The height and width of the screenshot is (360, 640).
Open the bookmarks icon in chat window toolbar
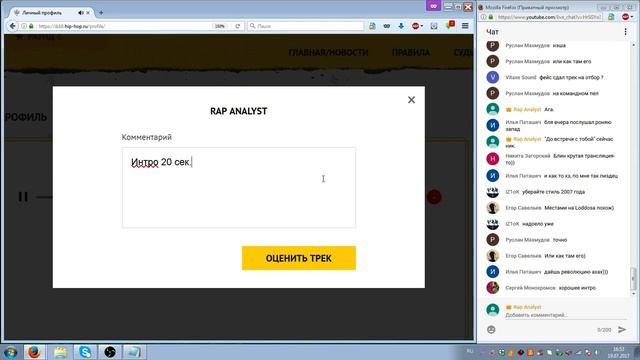point(611,17)
